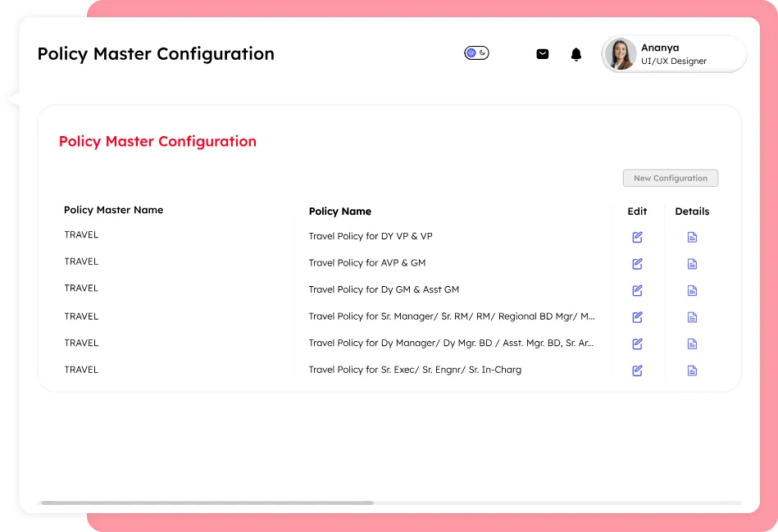
Task: Edit the Sr. Exec/ Sr. Engnr policy
Action: click(x=637, y=371)
